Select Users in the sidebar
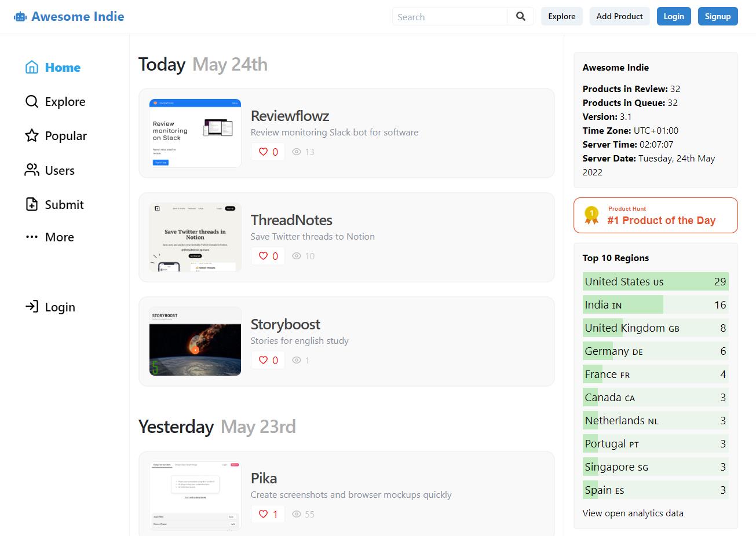Viewport: 756px width, 536px height. pos(50,170)
